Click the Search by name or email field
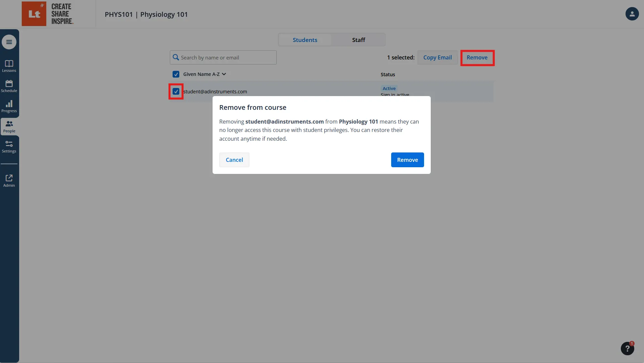644x363 pixels. click(223, 57)
